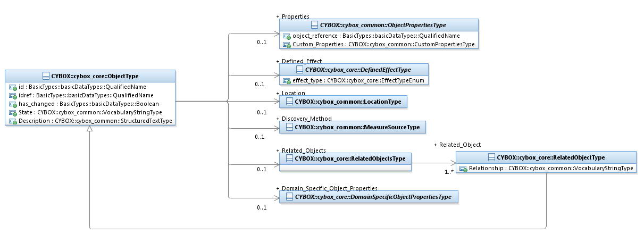644x242 pixels.
Task: Click the class icon of DomainSpecificObjectPropertiesType
Action: 289,197
